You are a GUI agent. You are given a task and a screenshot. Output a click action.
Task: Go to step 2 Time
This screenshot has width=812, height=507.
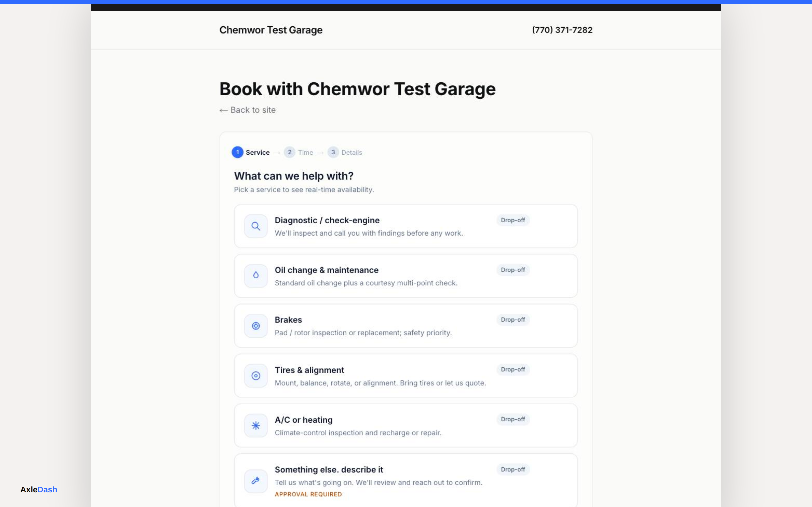coord(298,152)
